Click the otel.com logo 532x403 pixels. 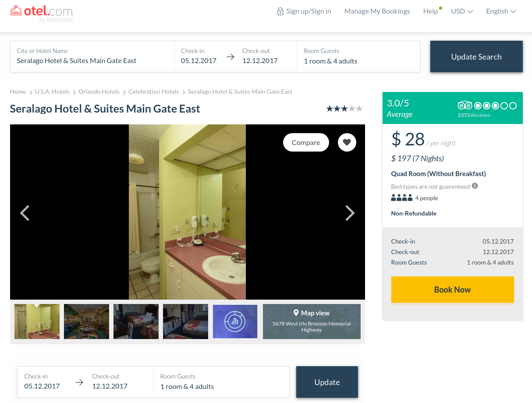click(41, 13)
